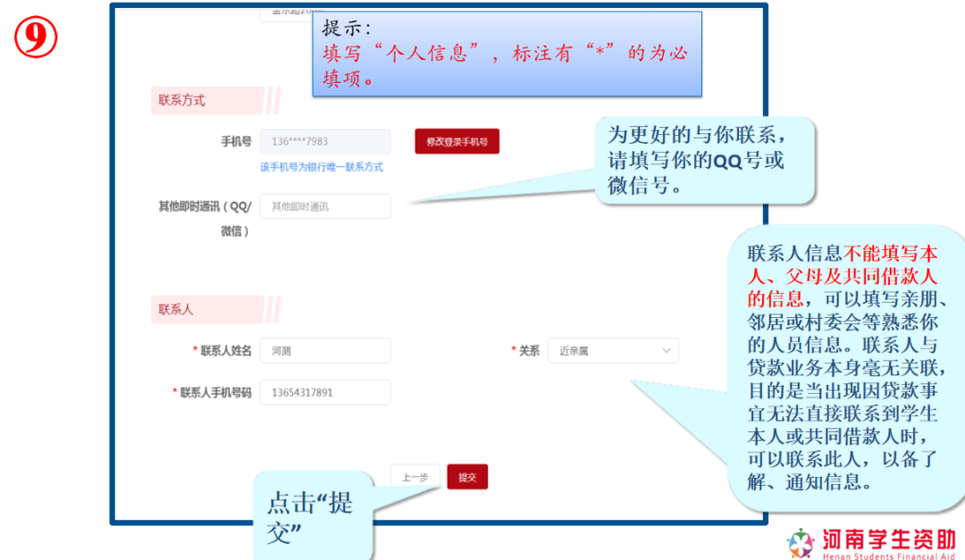The height and width of the screenshot is (560, 965).
Task: Click the masked phone field 136****7983
Action: pos(325,141)
